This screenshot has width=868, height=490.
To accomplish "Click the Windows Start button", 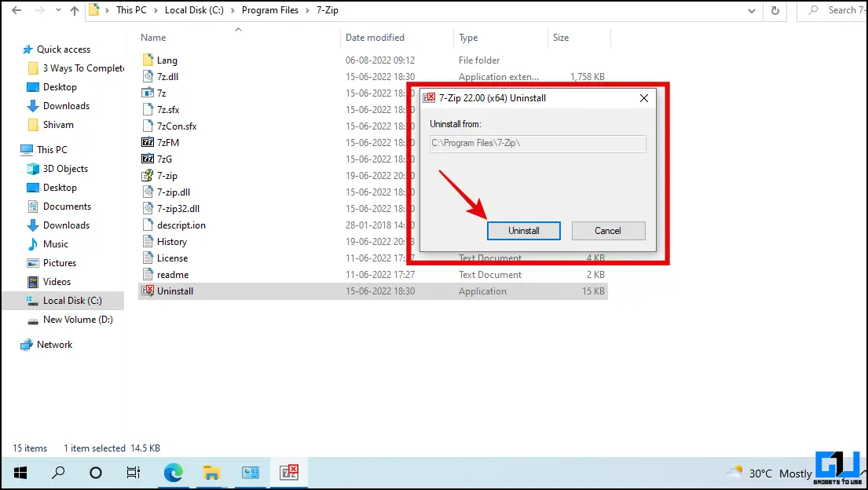I will [x=19, y=473].
